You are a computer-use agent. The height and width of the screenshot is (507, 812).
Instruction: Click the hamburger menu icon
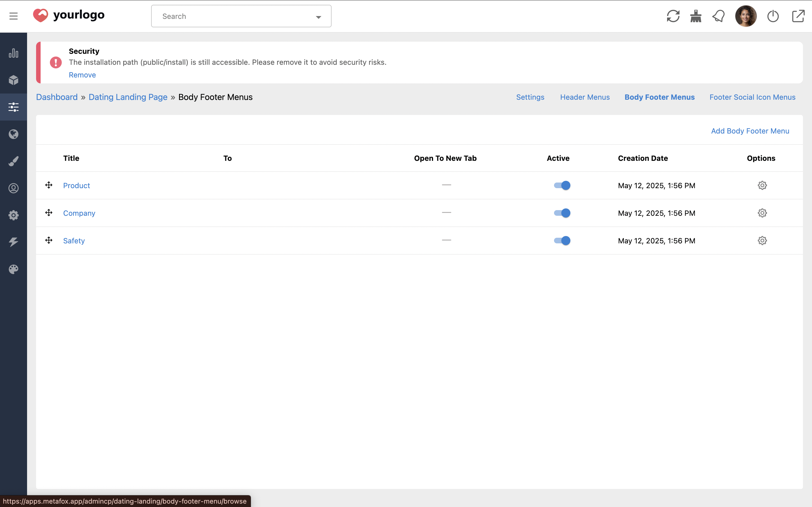[x=14, y=16]
